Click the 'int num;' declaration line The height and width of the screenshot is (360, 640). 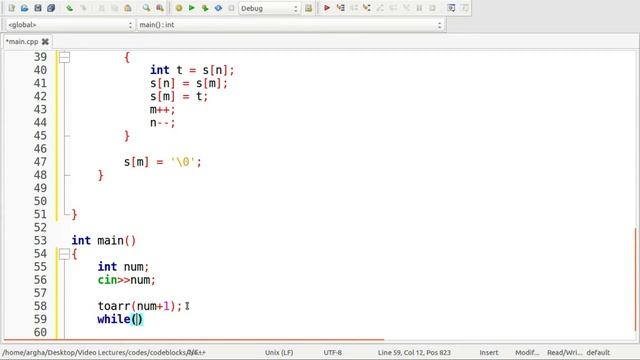(124, 267)
